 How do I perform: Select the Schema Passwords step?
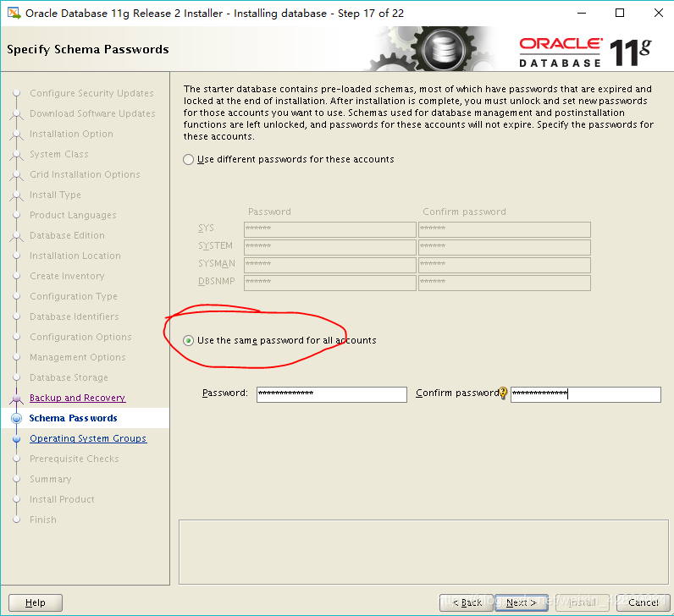pos(73,418)
